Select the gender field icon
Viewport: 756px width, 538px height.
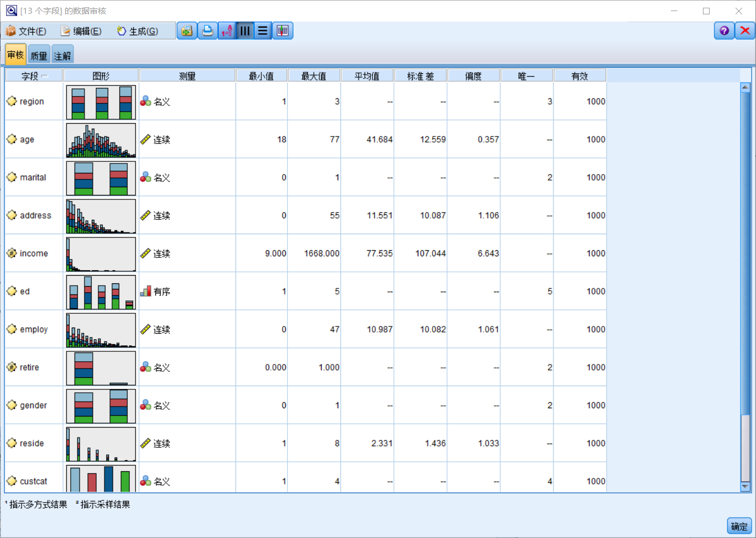[x=12, y=405]
